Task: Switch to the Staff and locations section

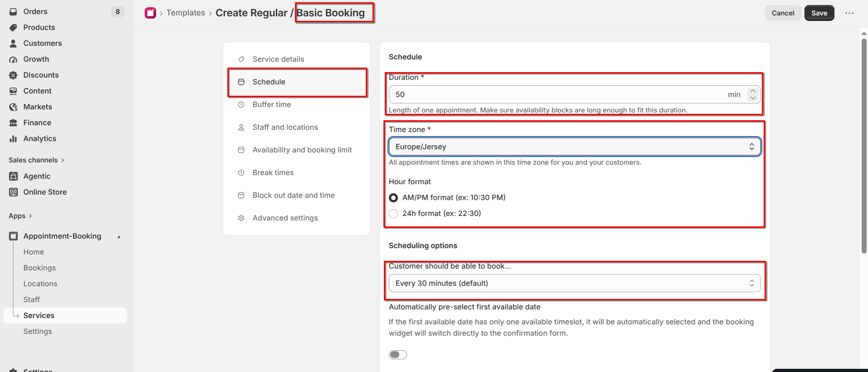Action: tap(297, 127)
